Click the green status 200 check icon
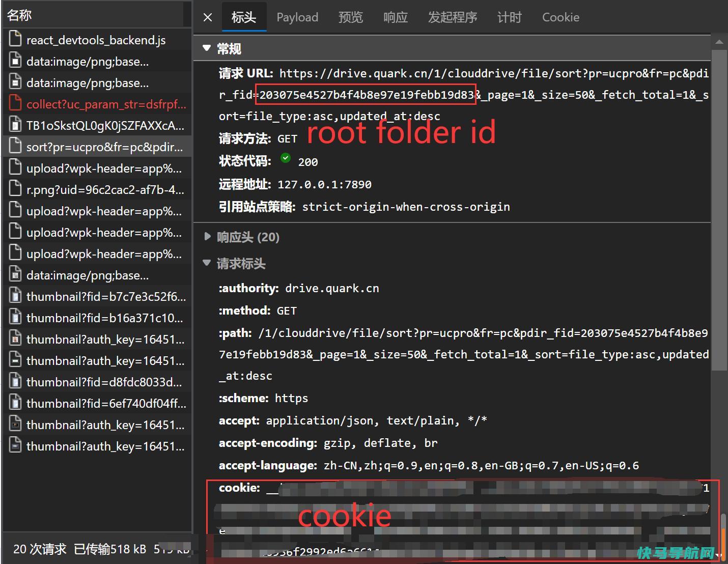The height and width of the screenshot is (564, 728). click(x=286, y=158)
